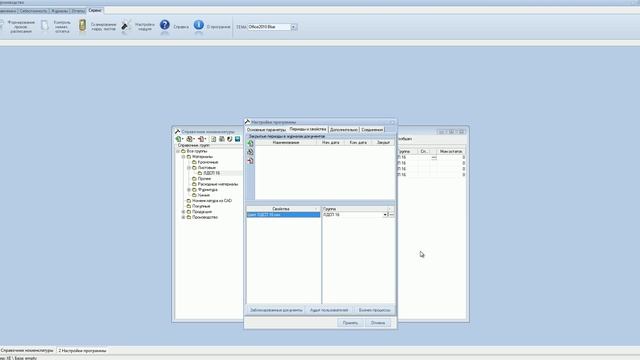The image size is (640, 360).
Task: Click refresh icon in Справочник toolbar
Action: [x=229, y=139]
